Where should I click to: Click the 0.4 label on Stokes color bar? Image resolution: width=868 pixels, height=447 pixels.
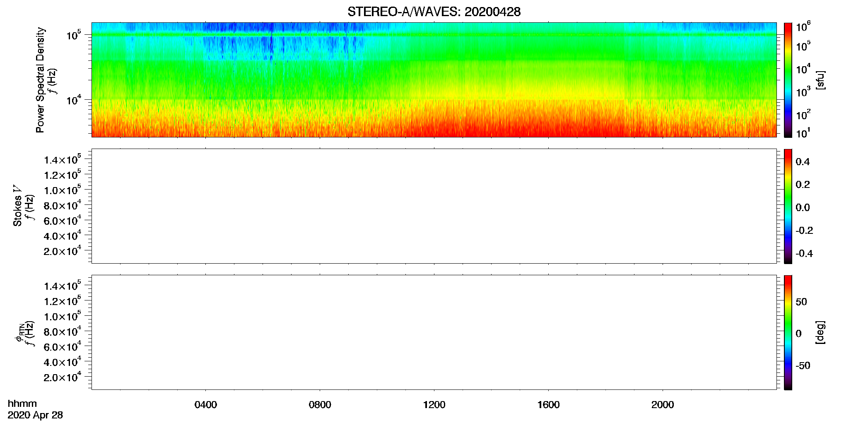tap(803, 162)
